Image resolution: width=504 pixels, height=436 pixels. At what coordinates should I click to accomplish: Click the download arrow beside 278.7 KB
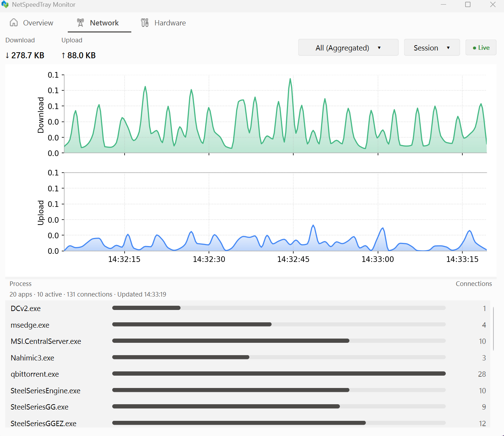(x=7, y=55)
